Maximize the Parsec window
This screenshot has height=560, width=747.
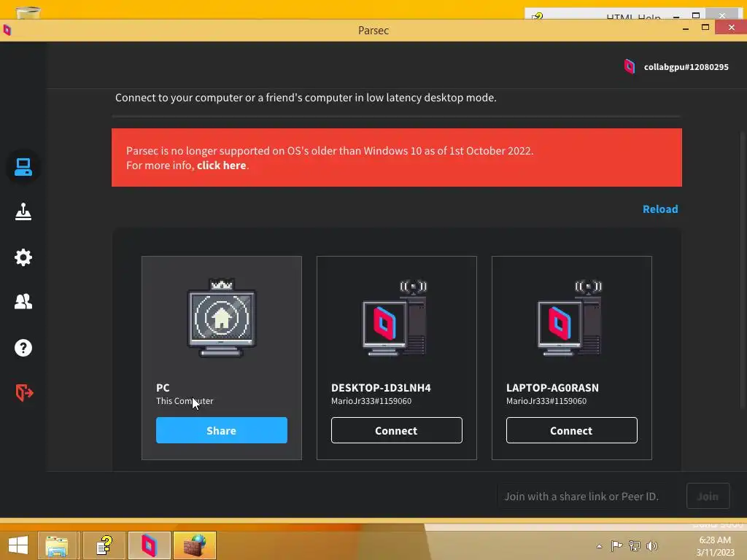click(705, 28)
